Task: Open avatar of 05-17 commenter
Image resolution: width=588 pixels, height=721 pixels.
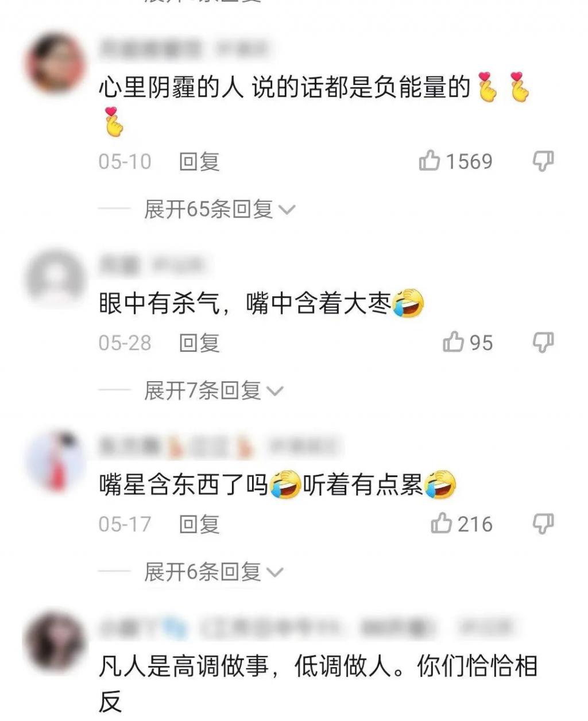Action: [x=55, y=460]
